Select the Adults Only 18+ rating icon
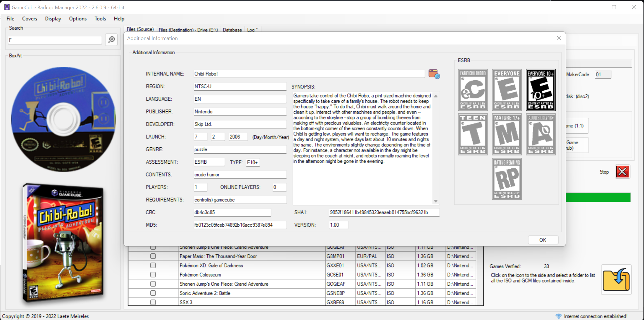 pyautogui.click(x=541, y=134)
